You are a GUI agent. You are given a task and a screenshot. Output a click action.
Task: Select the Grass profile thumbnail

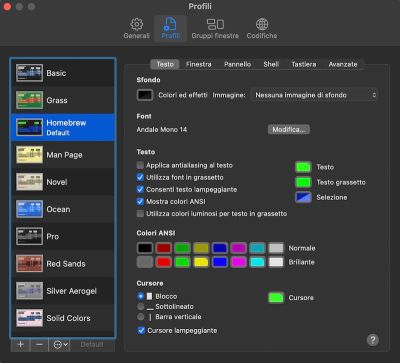point(29,100)
